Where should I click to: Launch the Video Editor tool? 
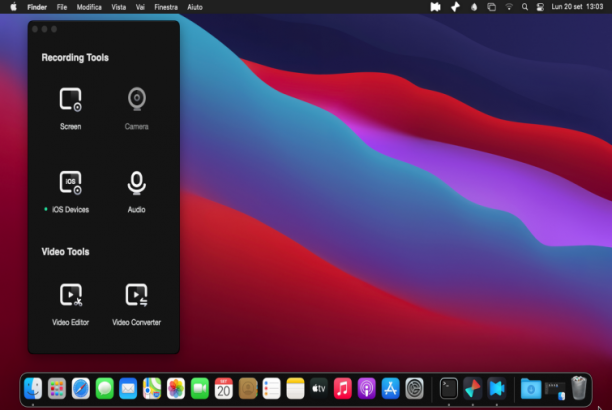coord(71,295)
